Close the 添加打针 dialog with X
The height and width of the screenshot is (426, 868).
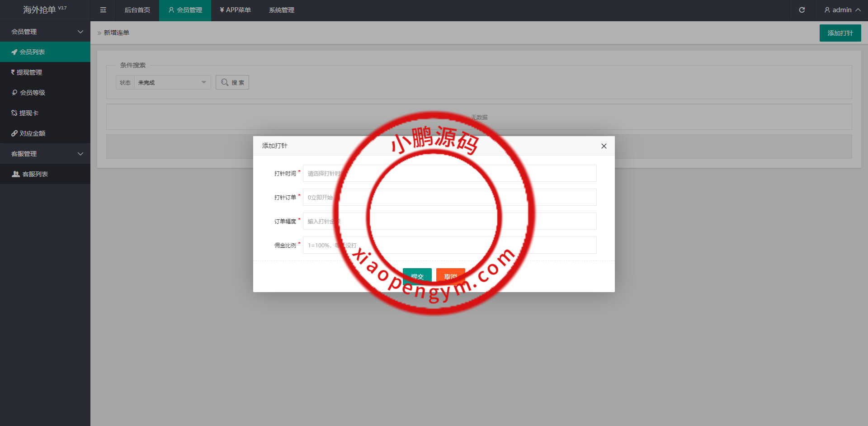coord(604,146)
